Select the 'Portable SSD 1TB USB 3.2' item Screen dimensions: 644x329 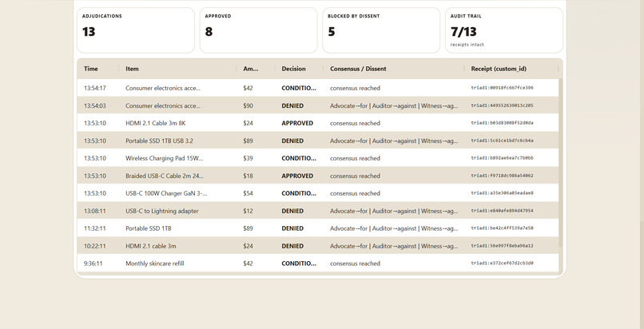click(159, 141)
